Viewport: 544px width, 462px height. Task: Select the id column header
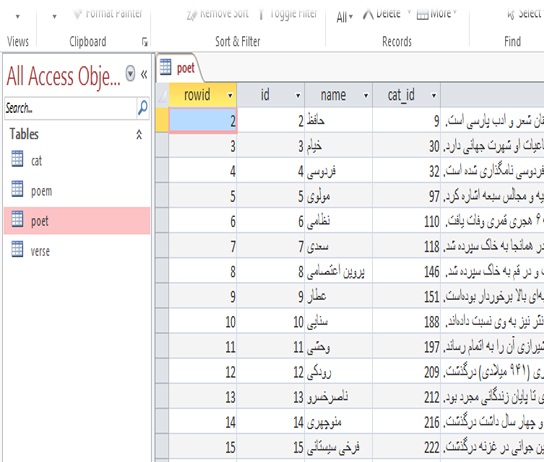pyautogui.click(x=265, y=95)
